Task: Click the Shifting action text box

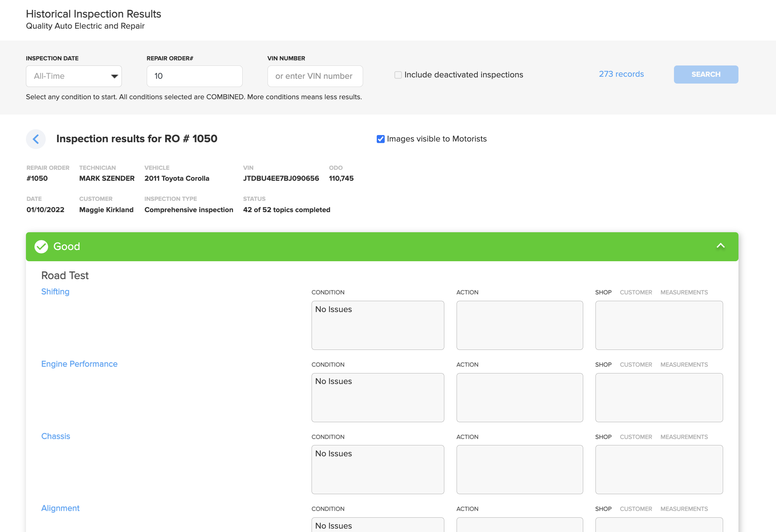Action: [520, 325]
